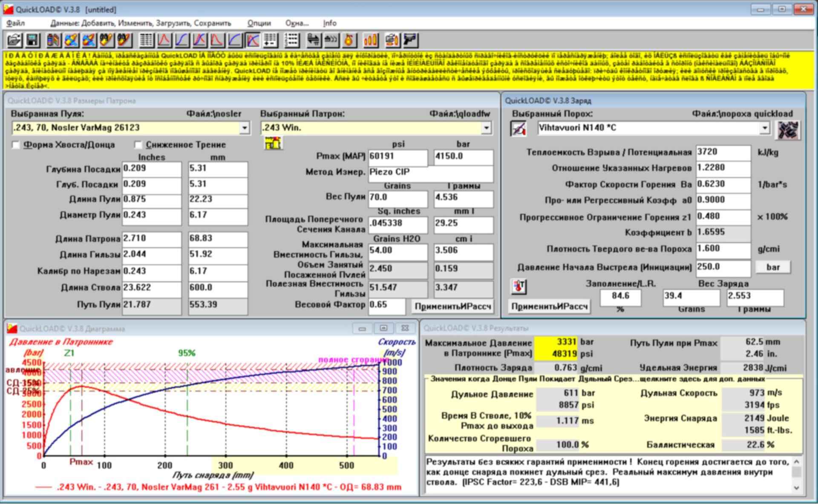Open the numbered list toolbar icon
The height and width of the screenshot is (504, 818).
tap(292, 40)
